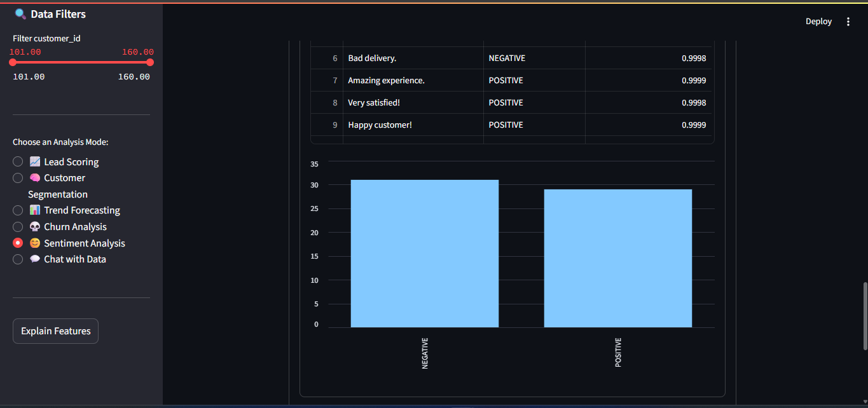Click the NEGATIVE bar in the chart
The width and height of the screenshot is (868, 408).
point(424,254)
